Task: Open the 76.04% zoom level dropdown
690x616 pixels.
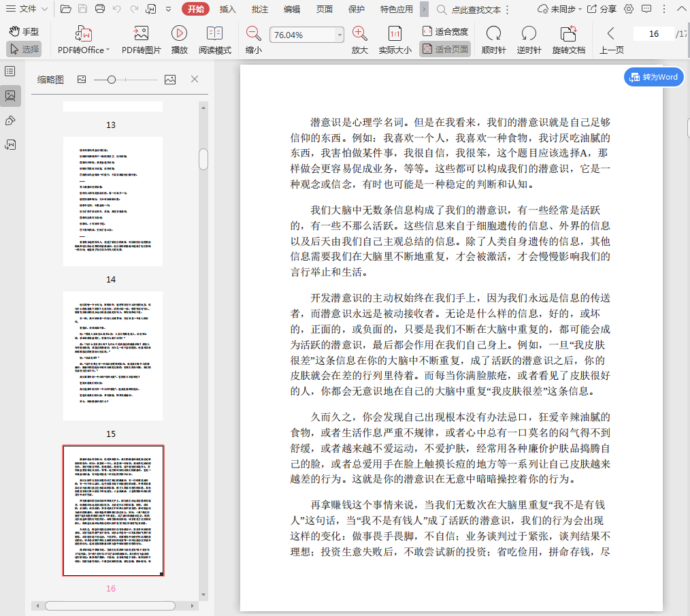Action: [340, 35]
